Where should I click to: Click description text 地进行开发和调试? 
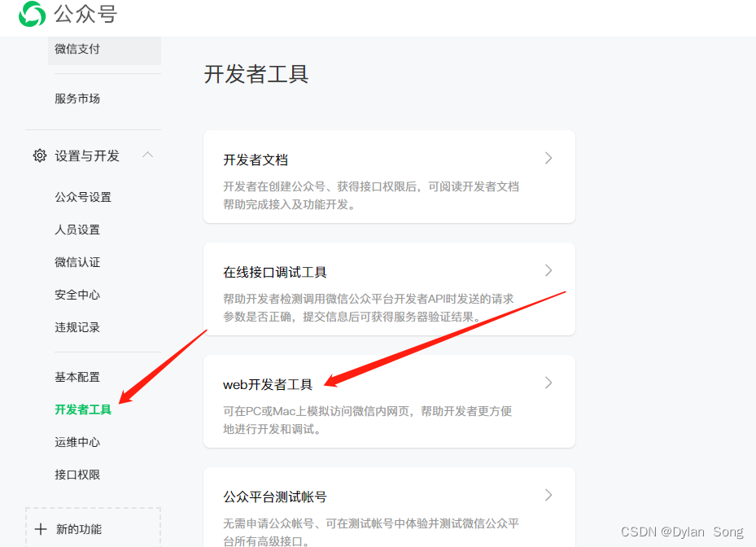[x=272, y=429]
